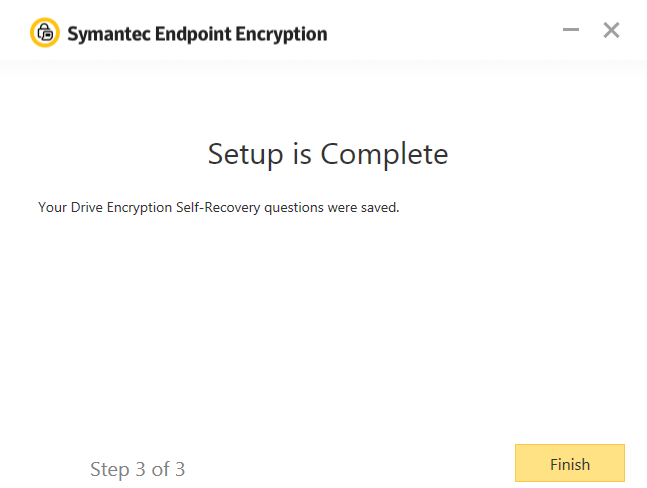The width and height of the screenshot is (647, 488).
Task: Click the word 'Complete' in the heading
Action: 384,154
